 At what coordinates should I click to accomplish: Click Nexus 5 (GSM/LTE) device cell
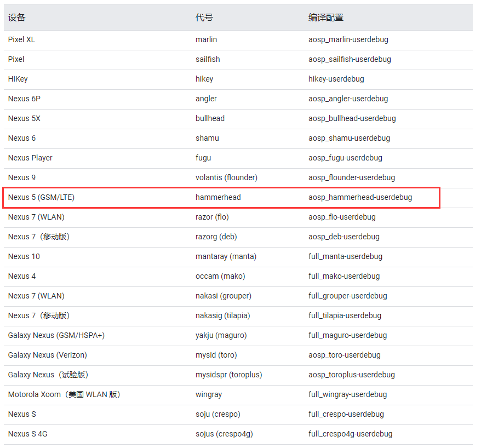tap(41, 197)
